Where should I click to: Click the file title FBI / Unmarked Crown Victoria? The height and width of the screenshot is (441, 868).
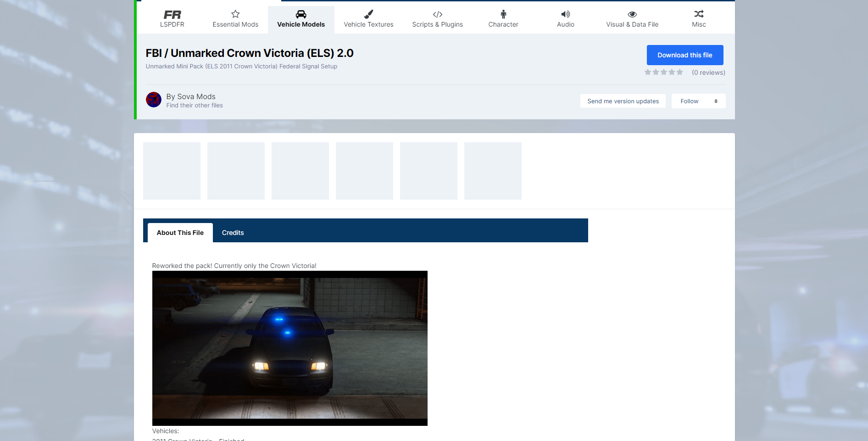click(250, 53)
